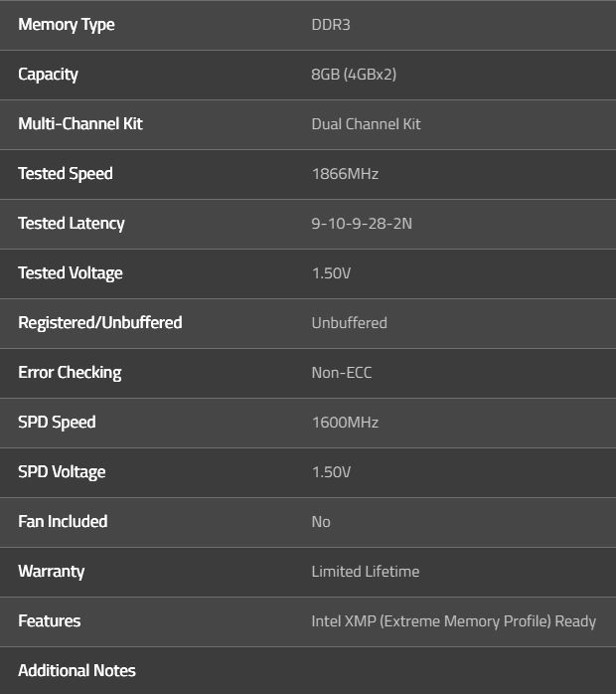Click the Tested Speed label
The height and width of the screenshot is (694, 616).
click(x=66, y=174)
